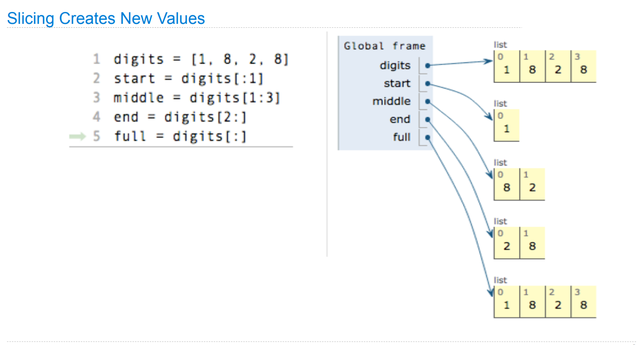Select code line "full = digits[:]"
The width and height of the screenshot is (644, 345).
click(x=180, y=136)
